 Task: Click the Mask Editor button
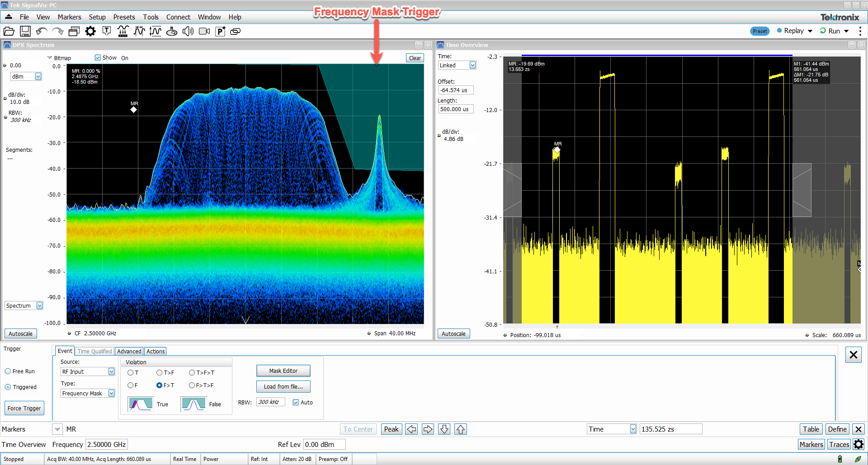(283, 371)
